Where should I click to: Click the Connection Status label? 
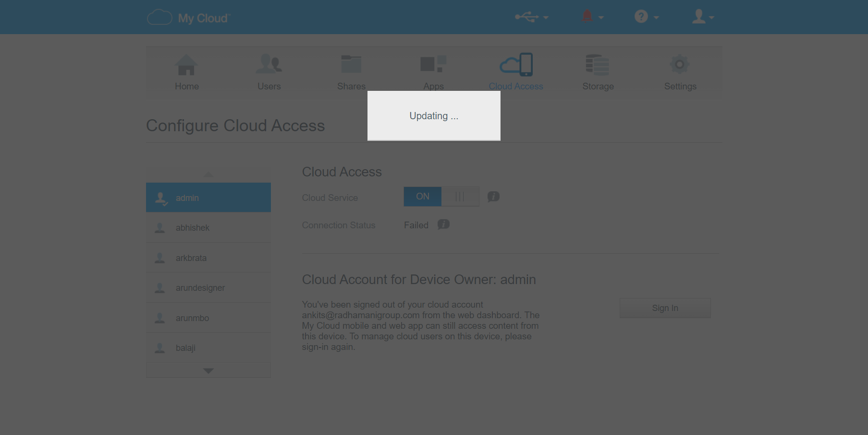click(339, 225)
